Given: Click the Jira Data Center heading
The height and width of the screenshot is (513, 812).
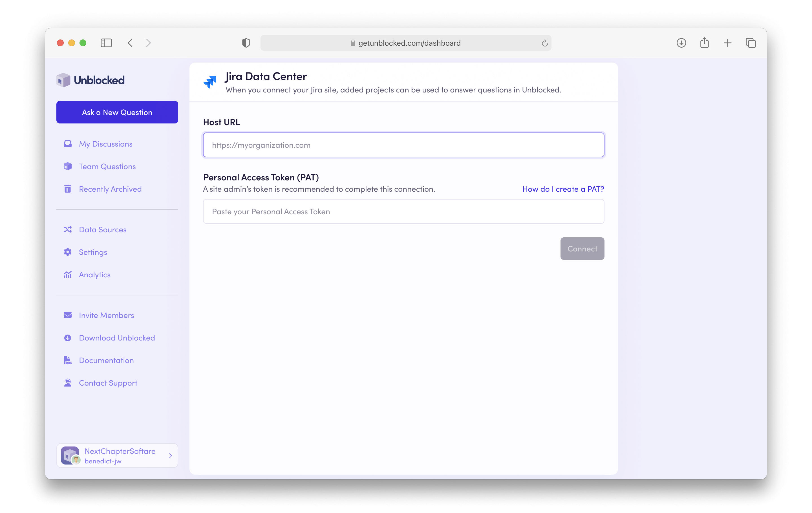Looking at the screenshot, I should (x=266, y=76).
